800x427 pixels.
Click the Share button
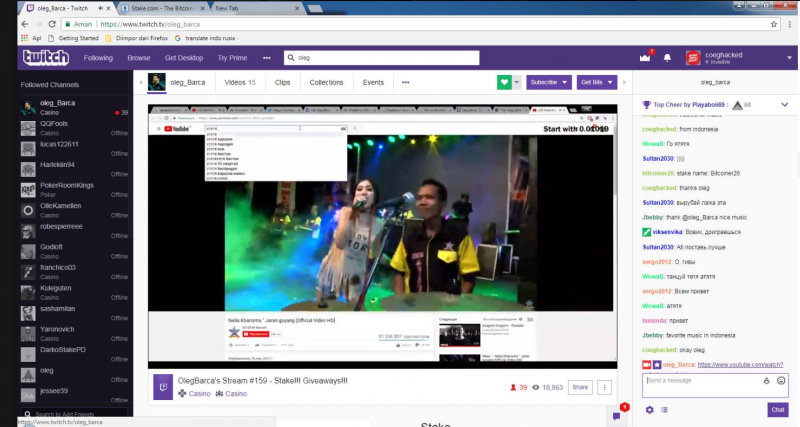pos(580,387)
